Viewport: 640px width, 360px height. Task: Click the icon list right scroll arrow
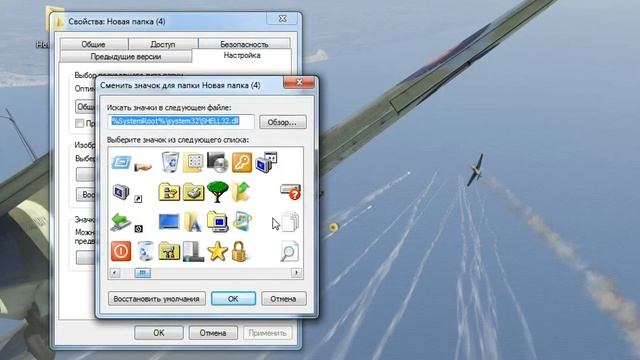297,273
